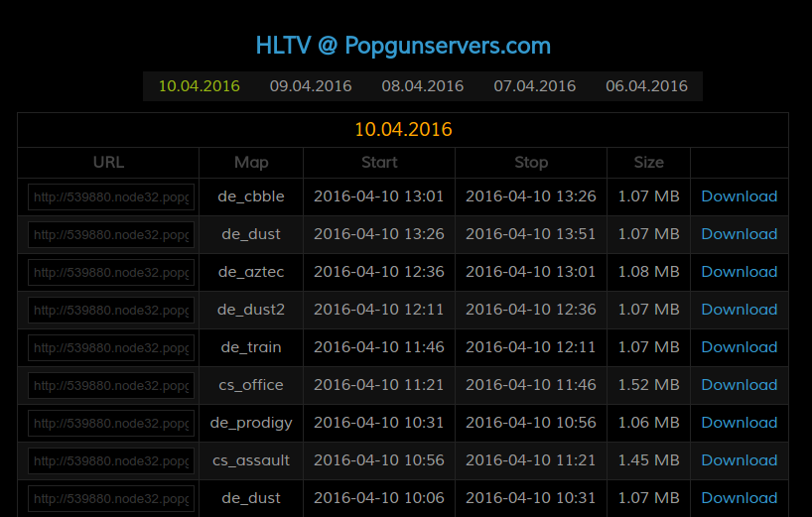This screenshot has height=517, width=812.
Task: Download the de_prodigy demo
Action: (x=739, y=423)
